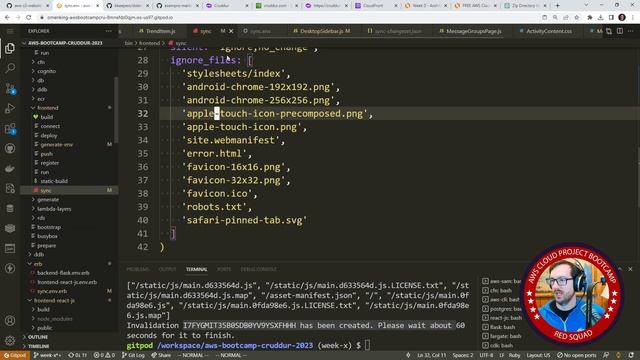640x360 pixels.
Task: Select the postgres bash terminal
Action: coord(501,309)
